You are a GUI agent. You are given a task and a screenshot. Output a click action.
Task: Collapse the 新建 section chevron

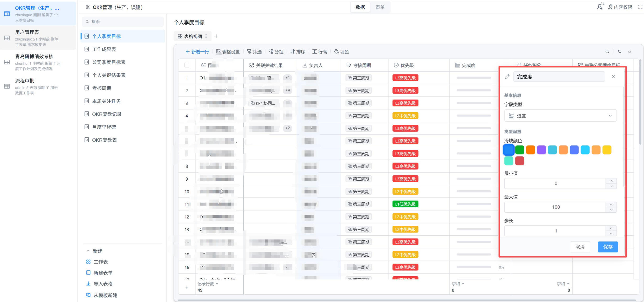click(x=88, y=251)
